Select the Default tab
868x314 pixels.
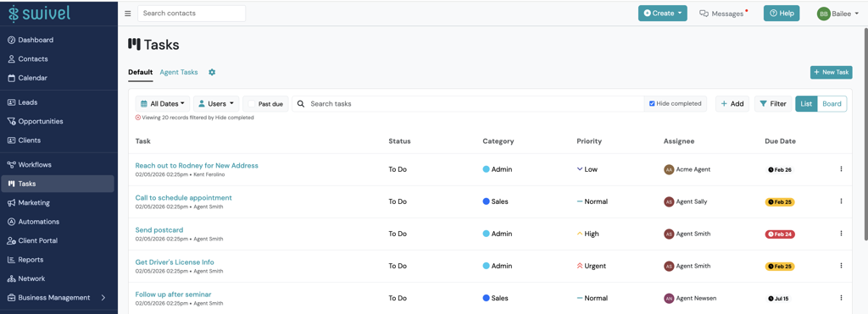[x=141, y=73]
